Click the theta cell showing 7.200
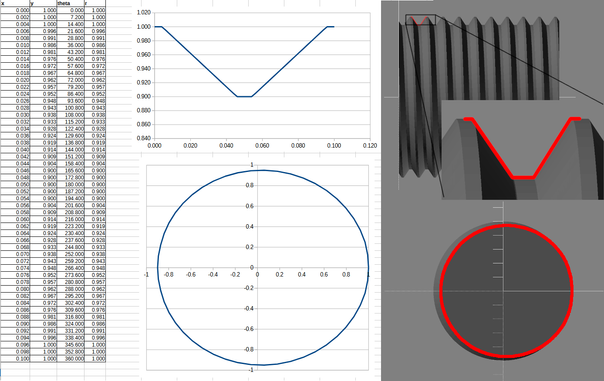Image resolution: width=604 pixels, height=381 pixels. pos(70,17)
